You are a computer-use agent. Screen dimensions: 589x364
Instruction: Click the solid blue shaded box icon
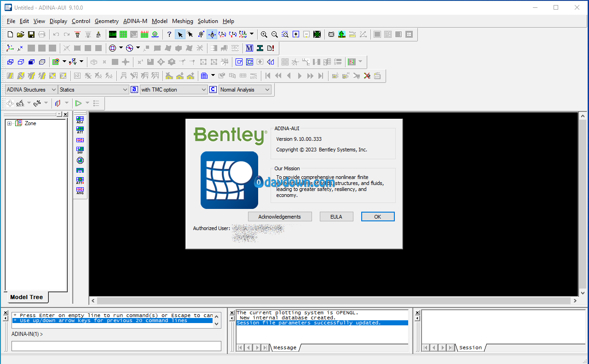tap(31, 62)
